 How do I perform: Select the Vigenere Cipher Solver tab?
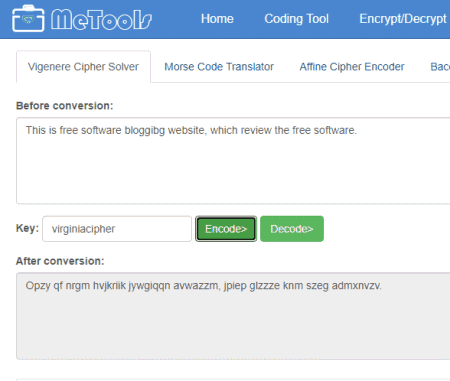[83, 67]
